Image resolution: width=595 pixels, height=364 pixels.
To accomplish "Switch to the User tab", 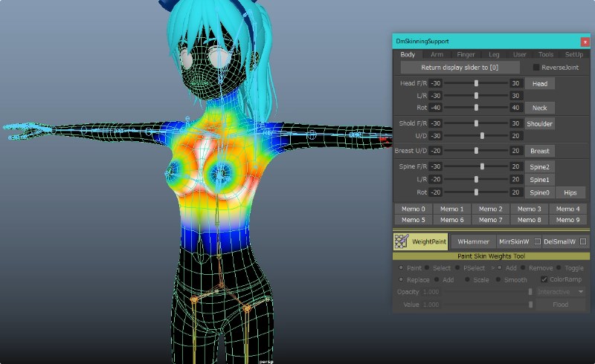I will click(519, 55).
